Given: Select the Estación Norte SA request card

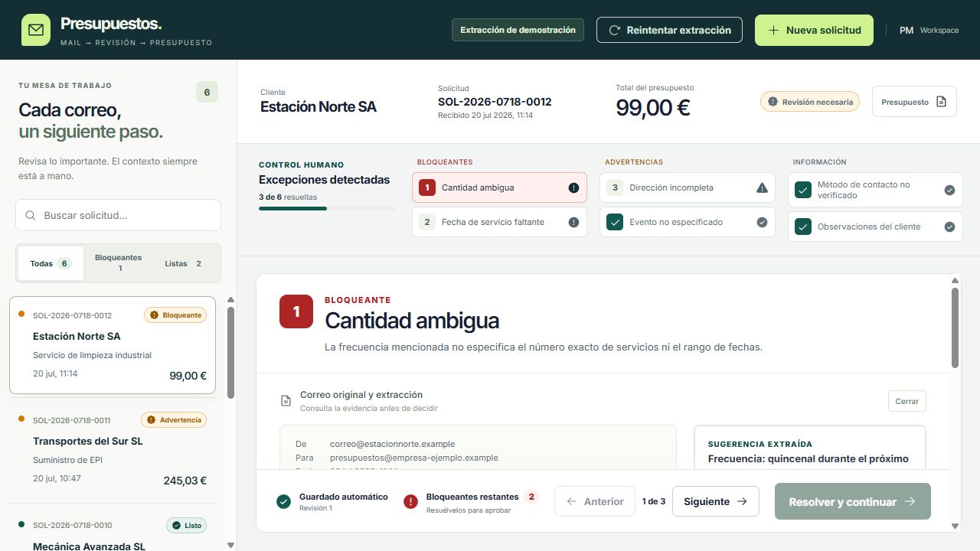Looking at the screenshot, I should coord(113,345).
